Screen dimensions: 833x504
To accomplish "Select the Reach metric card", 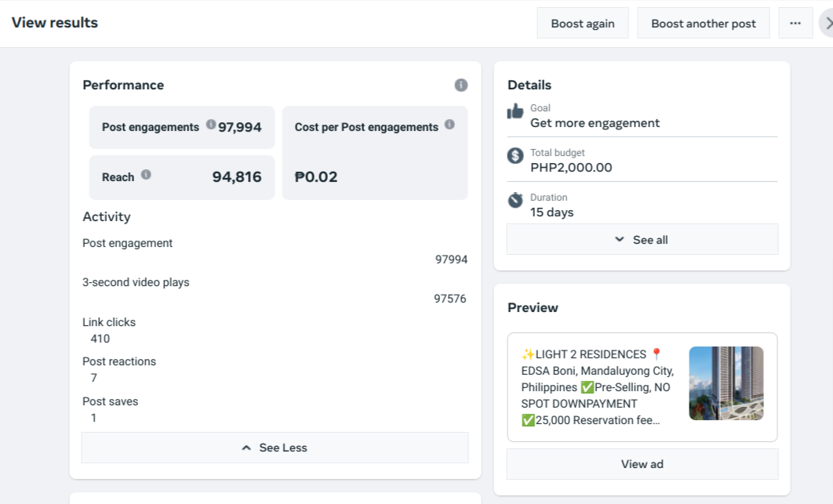I will click(x=182, y=177).
